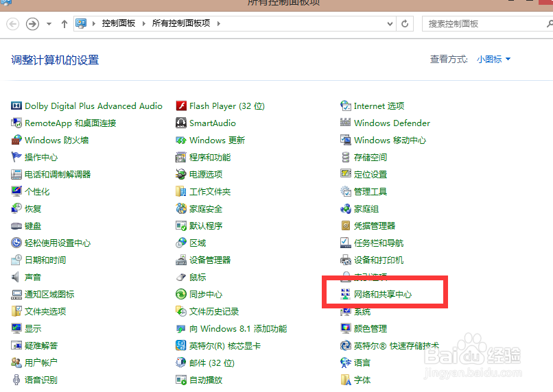Screen dimensions: 553x392
Task: Open the 英特尔(R) 核芯显卡 link
Action: [x=225, y=345]
